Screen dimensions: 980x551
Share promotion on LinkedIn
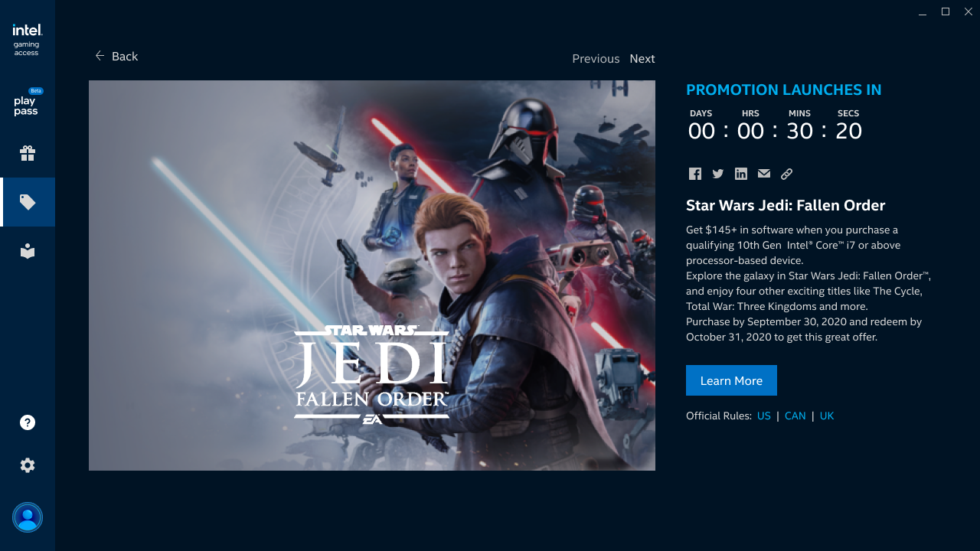pyautogui.click(x=741, y=174)
